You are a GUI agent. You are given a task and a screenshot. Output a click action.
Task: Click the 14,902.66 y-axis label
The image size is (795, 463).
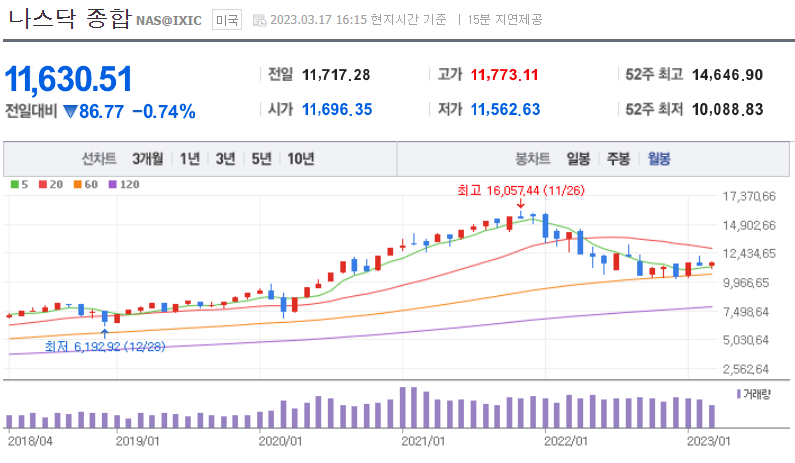tap(749, 225)
